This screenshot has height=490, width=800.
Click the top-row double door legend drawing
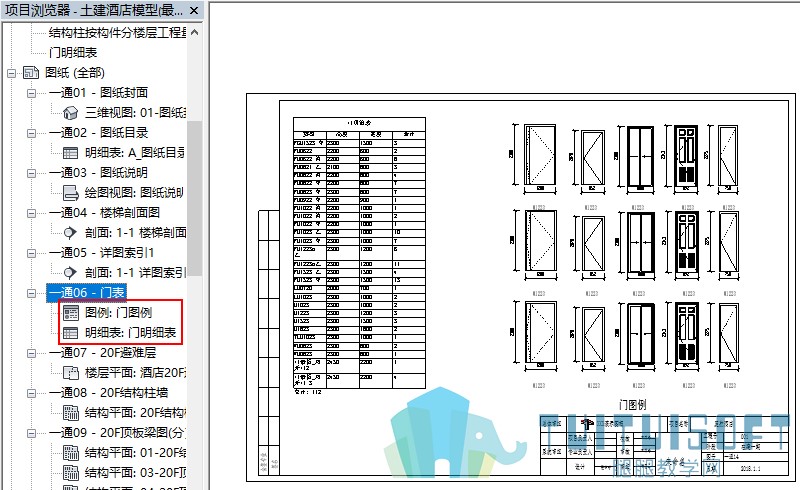coord(640,157)
